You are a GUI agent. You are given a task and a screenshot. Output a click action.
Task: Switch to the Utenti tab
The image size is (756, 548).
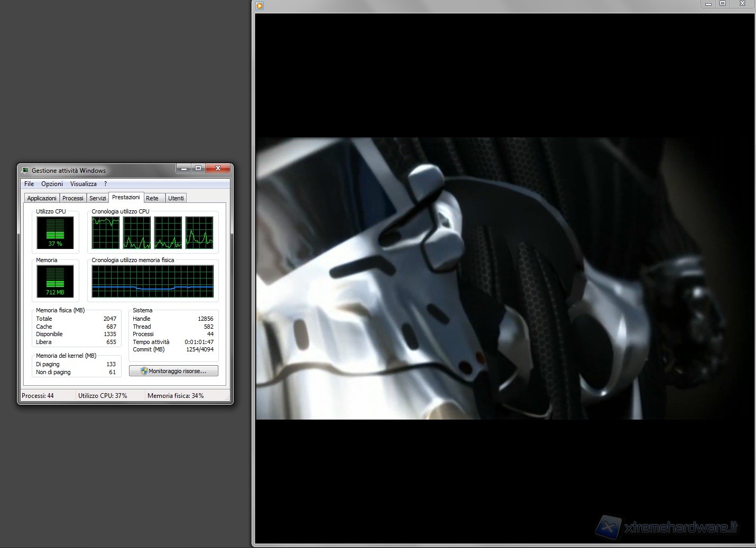176,198
